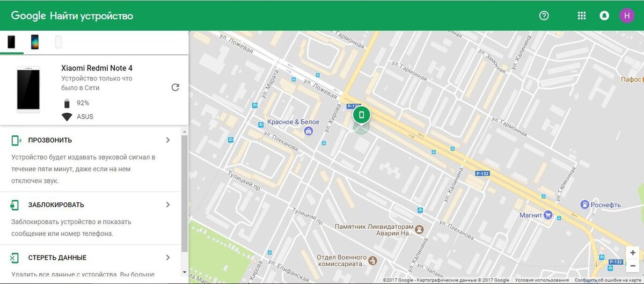Image resolution: width=644 pixels, height=284 pixels.
Task: Click the ASUS network name text
Action: click(x=85, y=116)
